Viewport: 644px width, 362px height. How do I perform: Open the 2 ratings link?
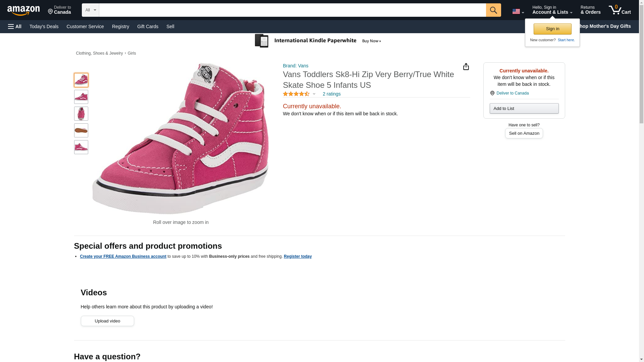(331, 94)
